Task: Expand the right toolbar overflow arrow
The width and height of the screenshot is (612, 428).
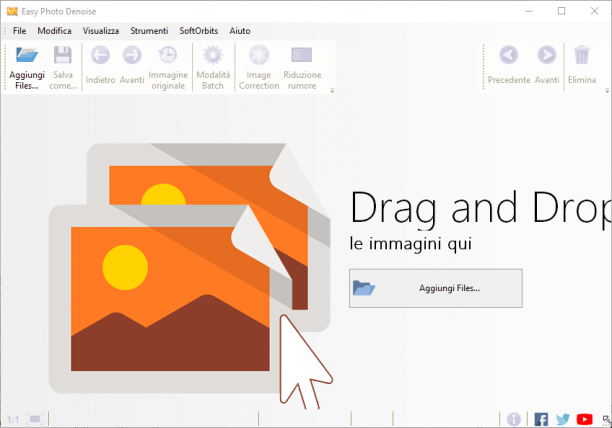Action: [607, 91]
